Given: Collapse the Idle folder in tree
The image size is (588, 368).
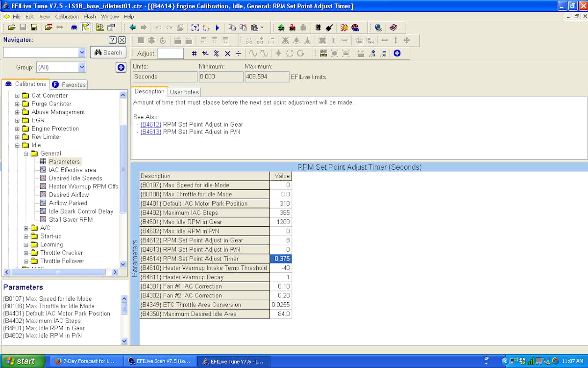Looking at the screenshot, I should (x=18, y=145).
